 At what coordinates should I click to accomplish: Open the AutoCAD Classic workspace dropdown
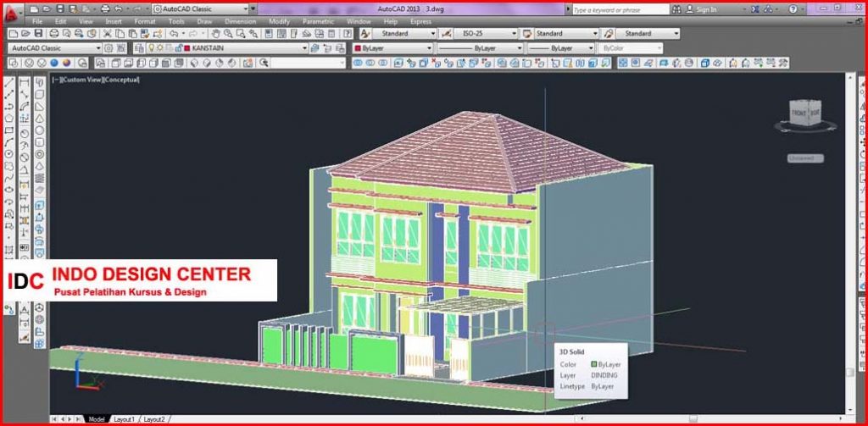click(55, 48)
